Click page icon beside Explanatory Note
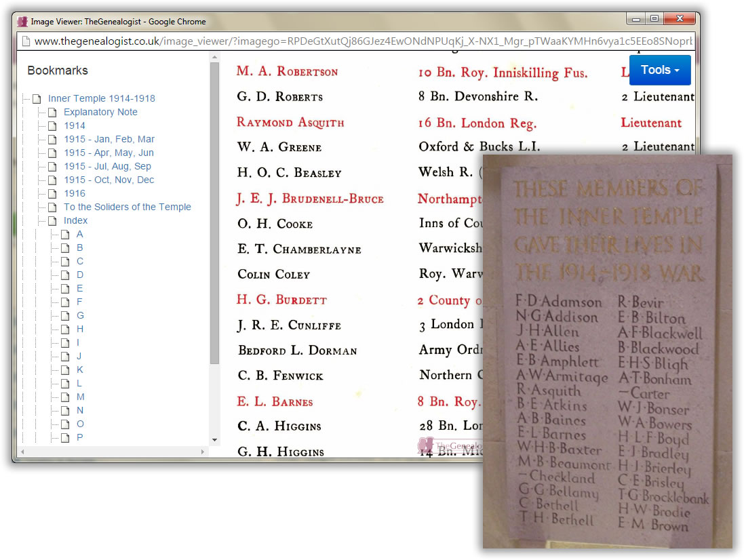 [x=52, y=113]
